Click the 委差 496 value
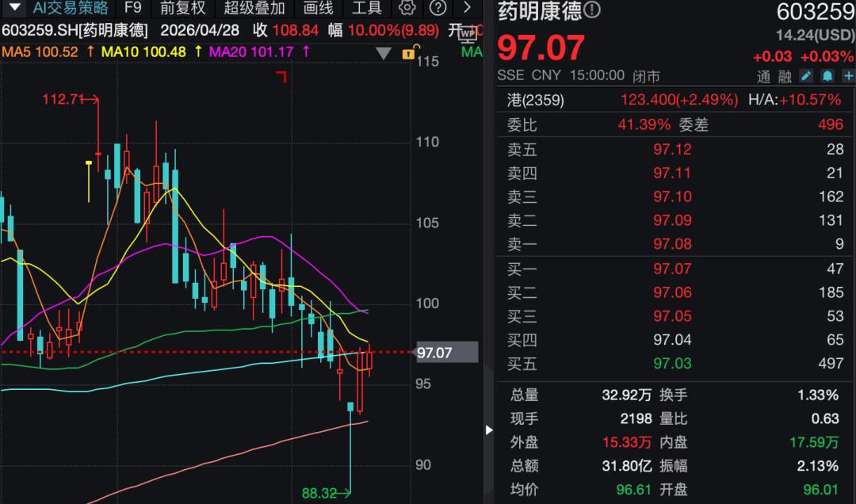Viewport: 856px width, 504px height. click(x=831, y=124)
